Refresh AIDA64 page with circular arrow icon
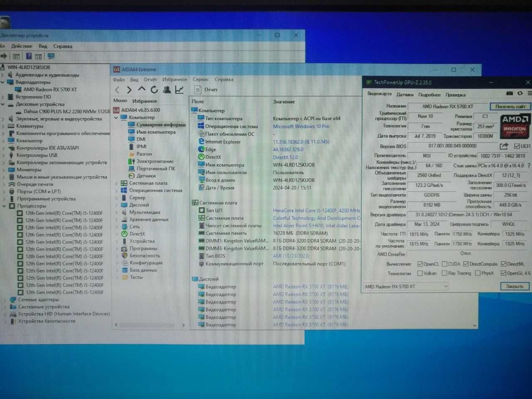 pyautogui.click(x=154, y=89)
